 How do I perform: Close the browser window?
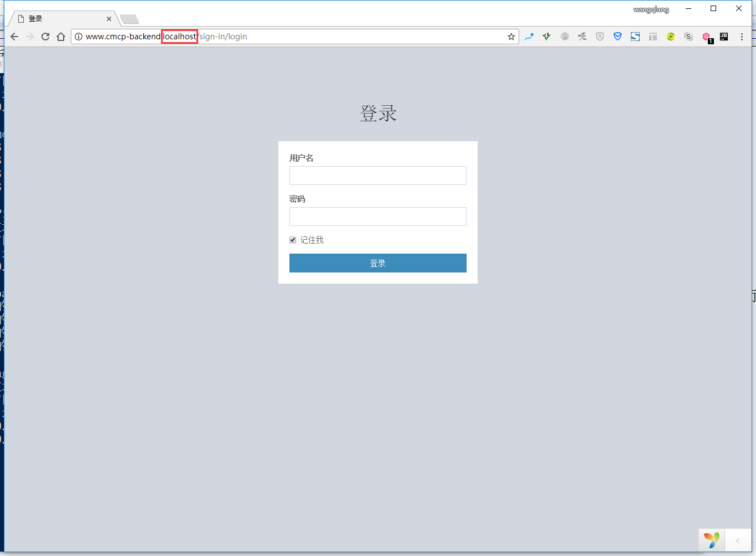click(739, 8)
